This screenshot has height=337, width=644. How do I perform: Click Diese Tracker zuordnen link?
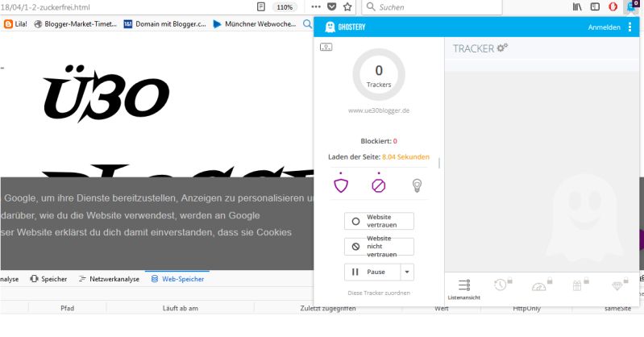(379, 293)
